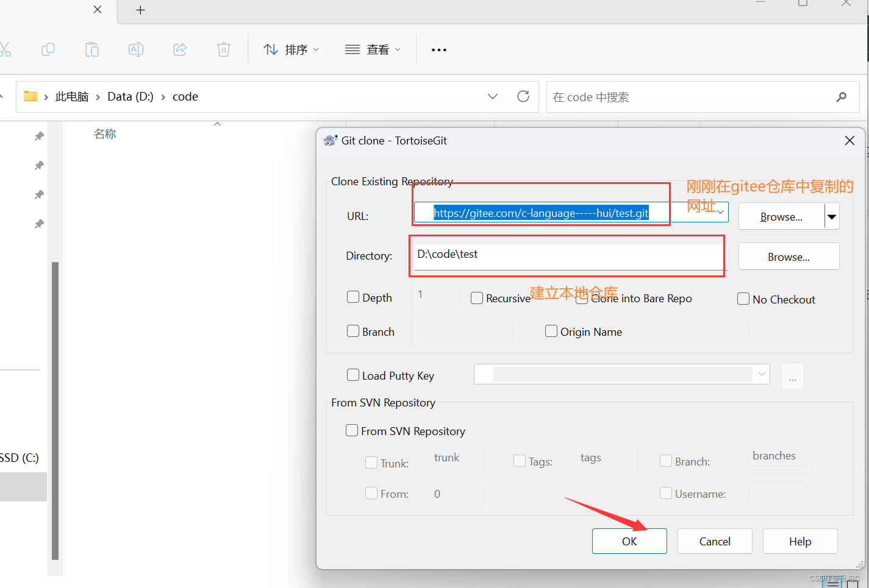
Task: Click the navigation pane vertical scrollbar
Action: [55, 410]
